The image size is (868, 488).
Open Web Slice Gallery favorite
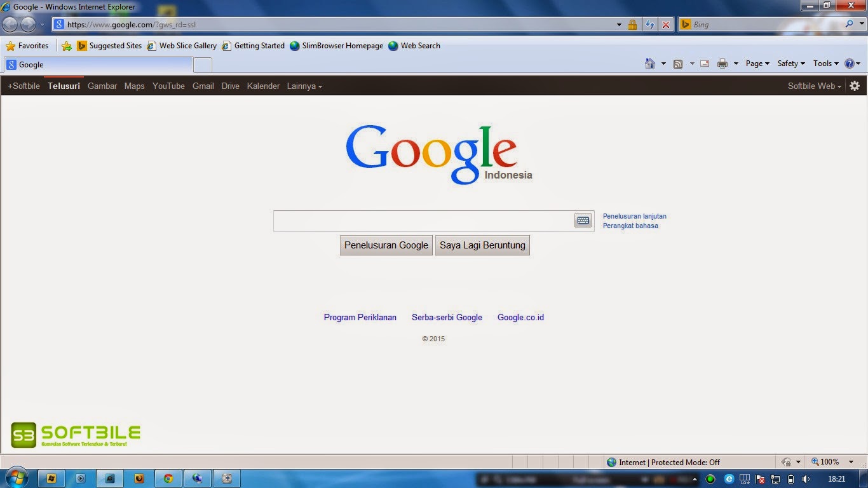[x=182, y=46]
